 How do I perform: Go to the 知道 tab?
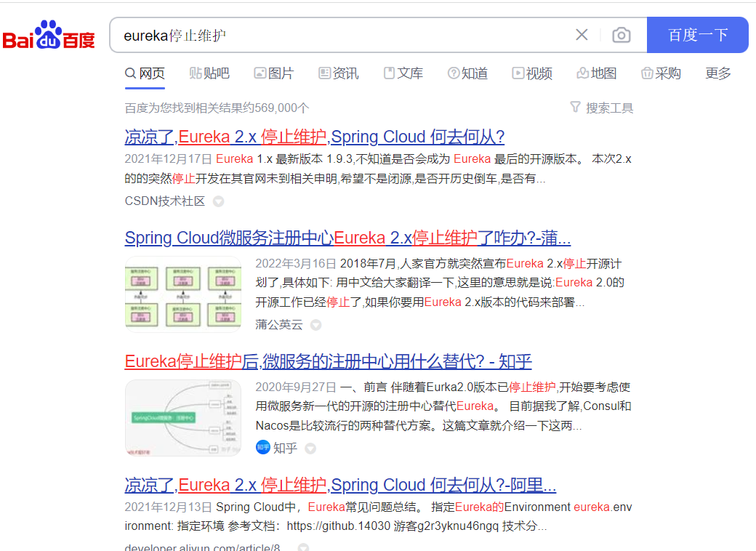coord(467,73)
